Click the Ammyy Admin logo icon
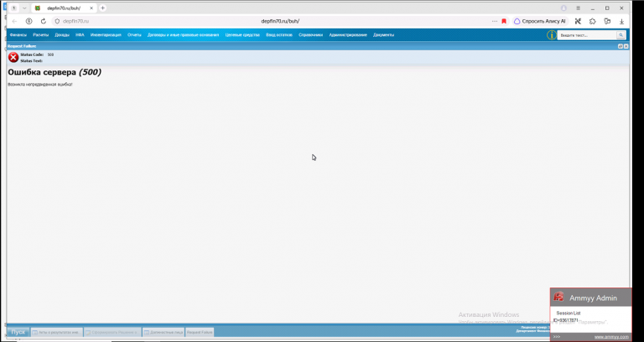Screen dimensions: 644x342 [558, 297]
